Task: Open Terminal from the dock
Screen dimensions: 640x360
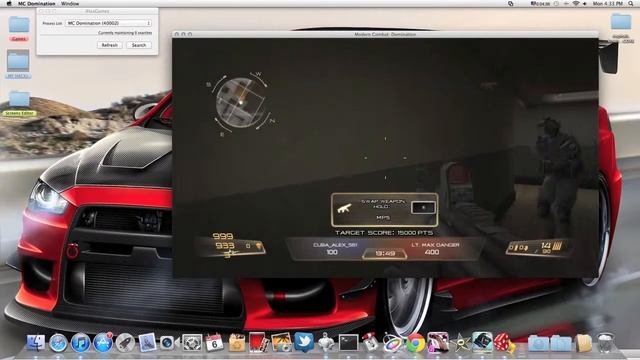Action: [348, 342]
